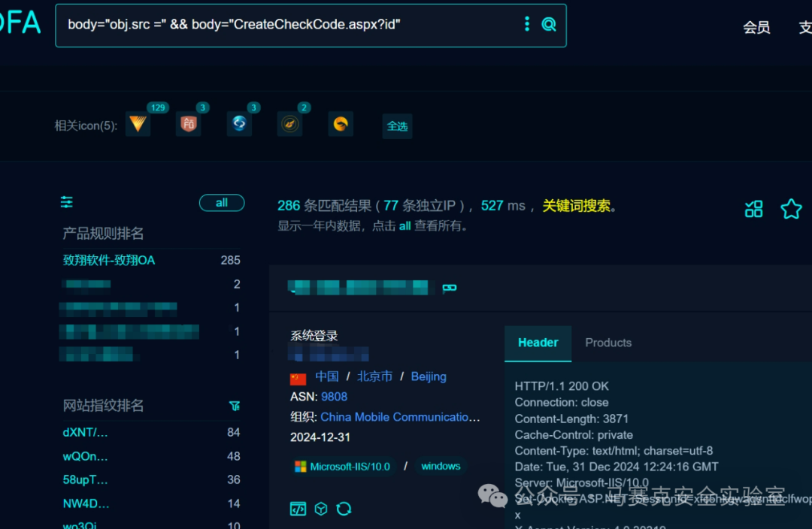
Task: Select the blue globe related icon
Action: point(239,124)
